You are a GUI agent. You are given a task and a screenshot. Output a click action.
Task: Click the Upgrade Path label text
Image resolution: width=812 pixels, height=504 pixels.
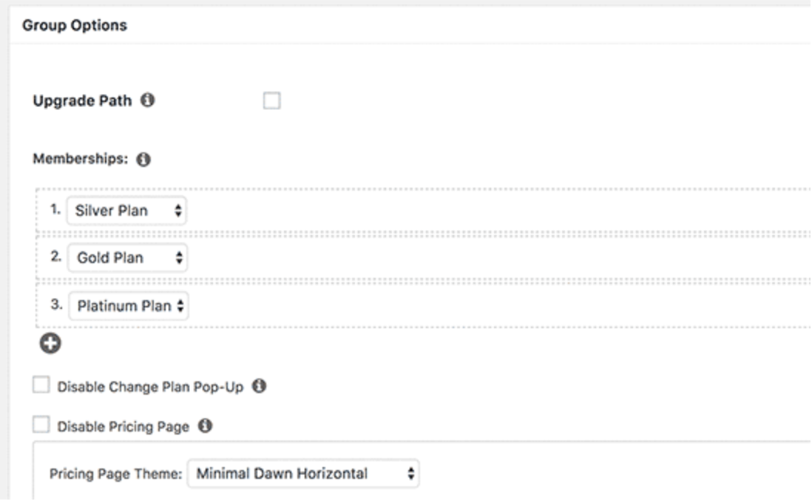(82, 101)
